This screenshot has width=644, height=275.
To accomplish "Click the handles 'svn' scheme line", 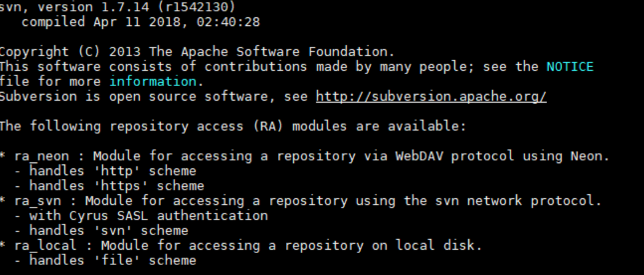I will (101, 231).
